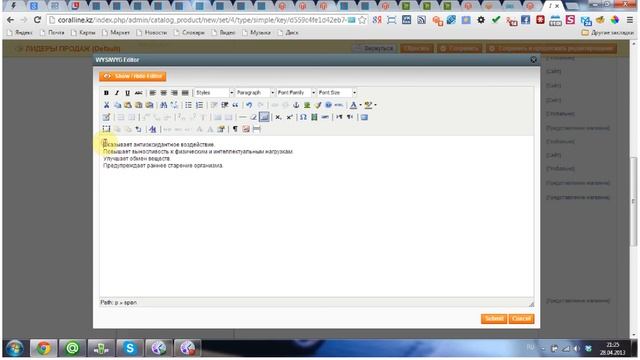Set right-to-left text direction
Image resolution: width=640 pixels, height=360 pixels.
(350, 117)
